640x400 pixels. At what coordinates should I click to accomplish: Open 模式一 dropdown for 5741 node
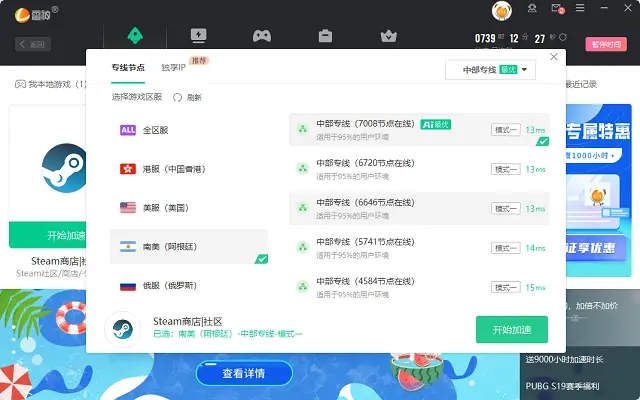(x=506, y=248)
